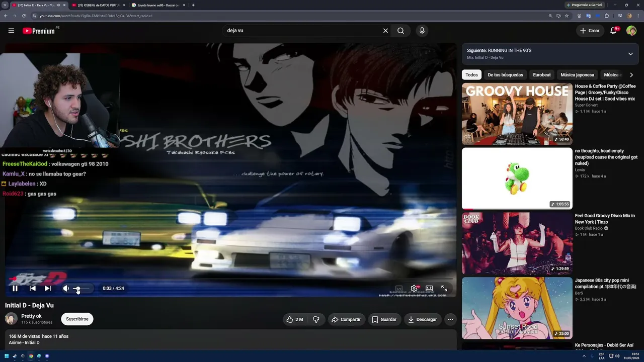The image size is (644, 362).
Task: Save the video with Guardar
Action: coord(384,319)
